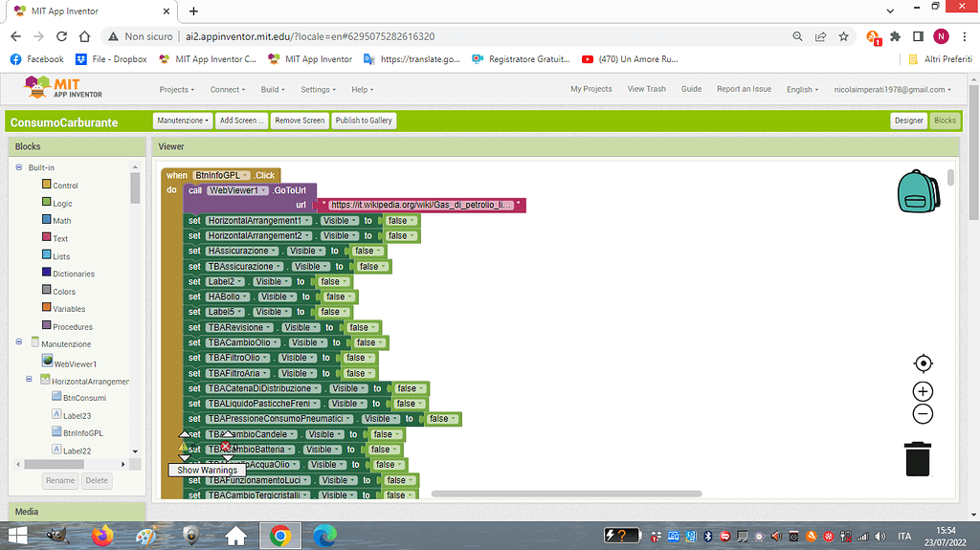The height and width of the screenshot is (550, 980).
Task: Click the Publish to Gallery button
Action: (x=364, y=121)
